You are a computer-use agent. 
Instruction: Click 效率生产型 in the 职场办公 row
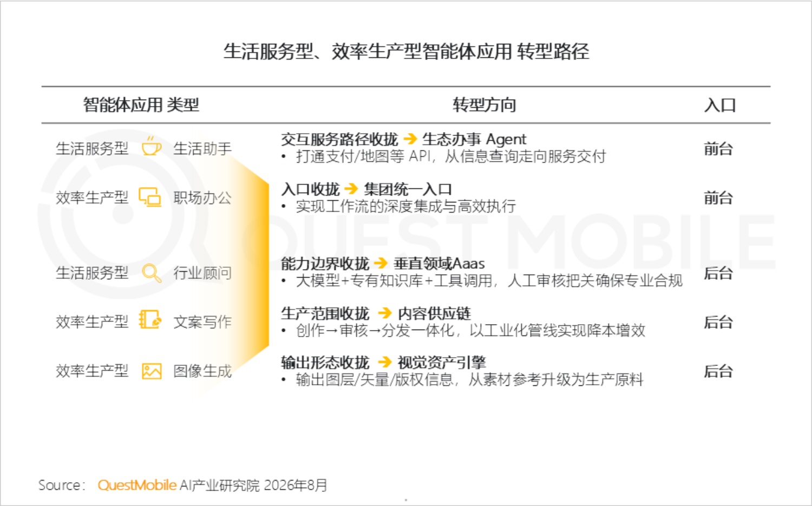click(x=92, y=198)
